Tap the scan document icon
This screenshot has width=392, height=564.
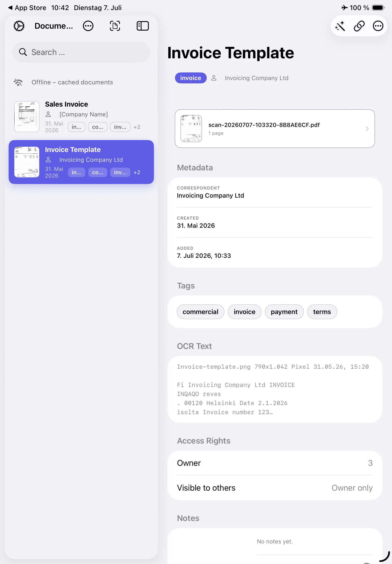115,26
